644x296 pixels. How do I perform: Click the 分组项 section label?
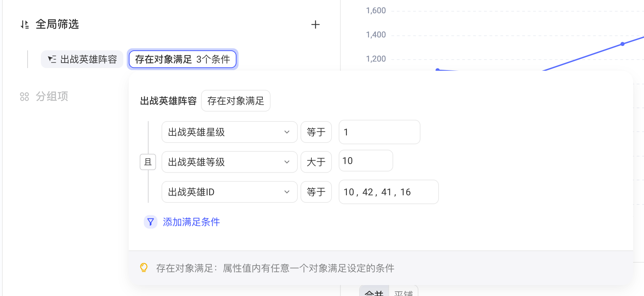tap(52, 97)
